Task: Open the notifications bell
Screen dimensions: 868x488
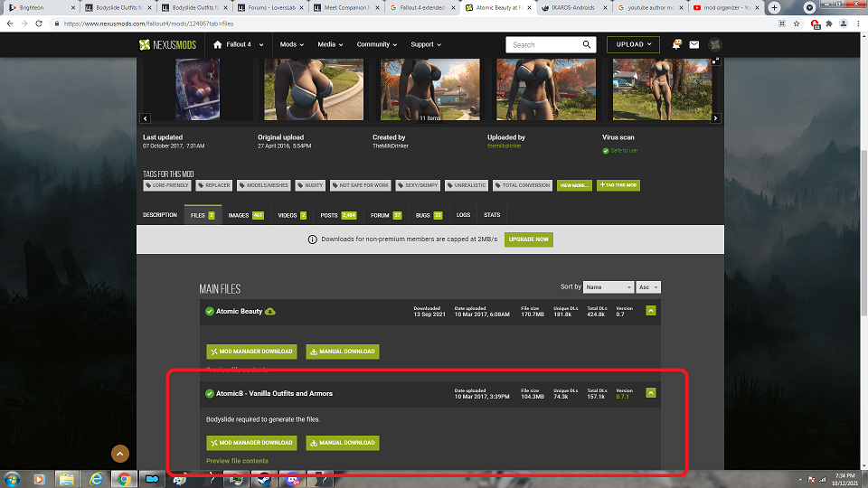Action: 676,44
